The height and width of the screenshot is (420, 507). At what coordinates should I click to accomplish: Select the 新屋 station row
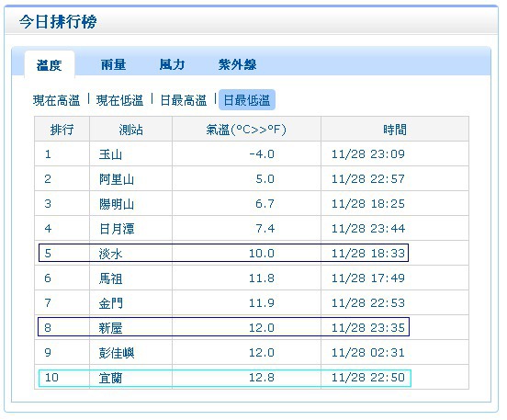pyautogui.click(x=223, y=327)
